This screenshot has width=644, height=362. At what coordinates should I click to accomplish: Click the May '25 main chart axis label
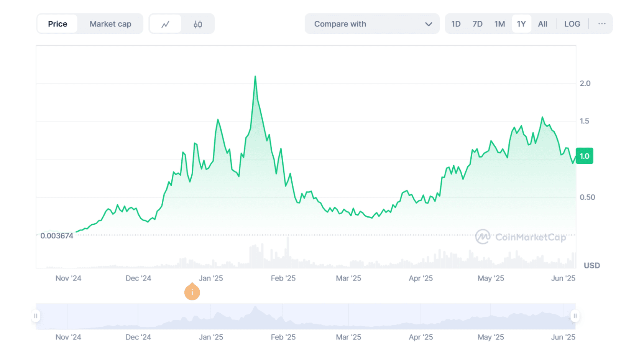(491, 278)
